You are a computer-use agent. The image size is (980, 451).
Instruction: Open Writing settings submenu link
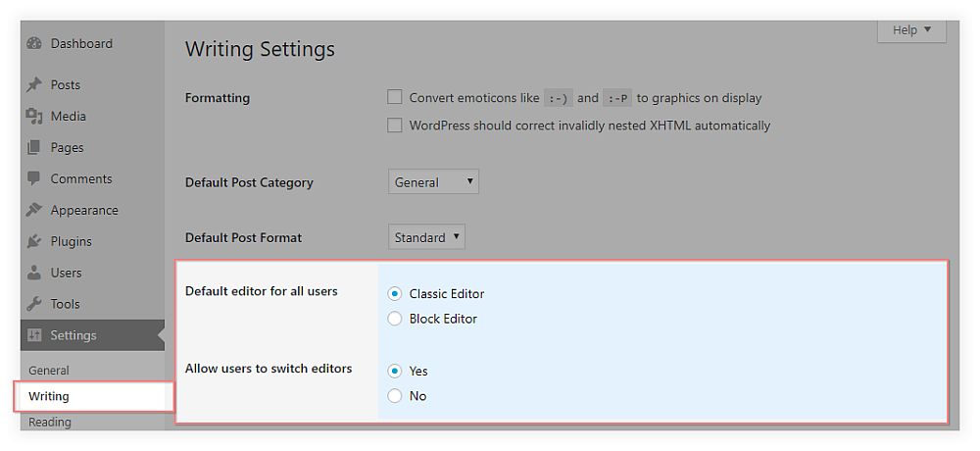click(49, 396)
